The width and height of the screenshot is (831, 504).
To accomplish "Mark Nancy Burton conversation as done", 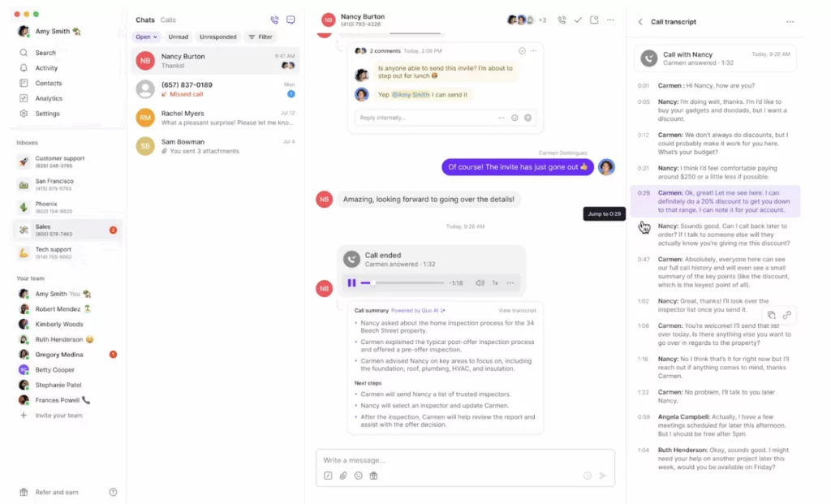I will [578, 20].
